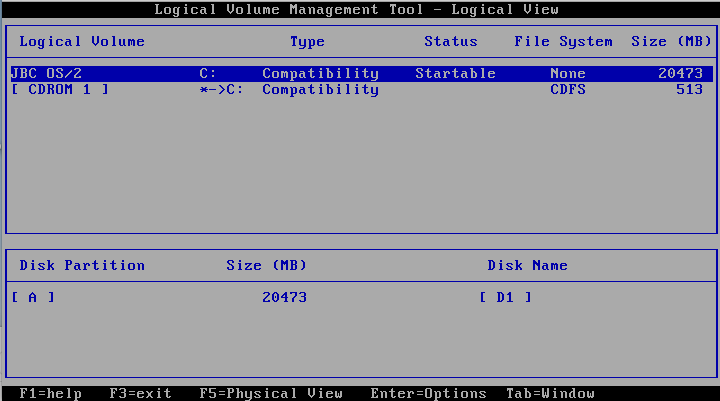Click the Disk Partition column header
The height and width of the screenshot is (401, 720).
(x=82, y=266)
